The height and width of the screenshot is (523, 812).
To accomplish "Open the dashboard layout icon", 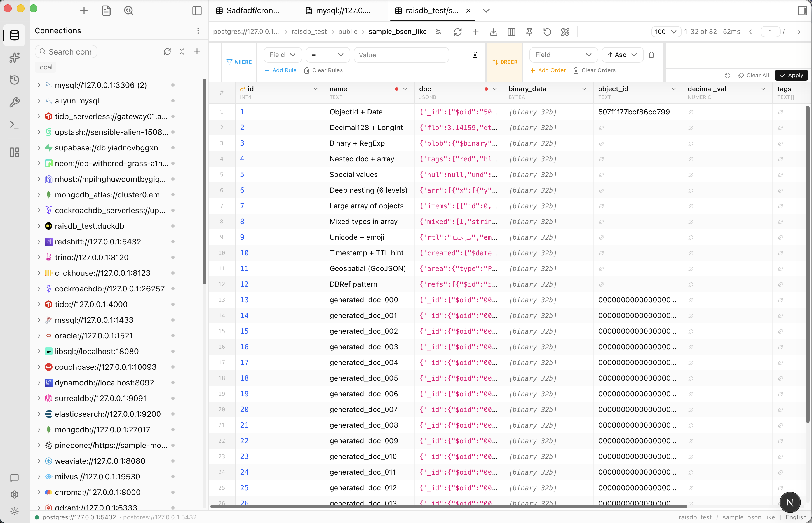I will (x=14, y=152).
